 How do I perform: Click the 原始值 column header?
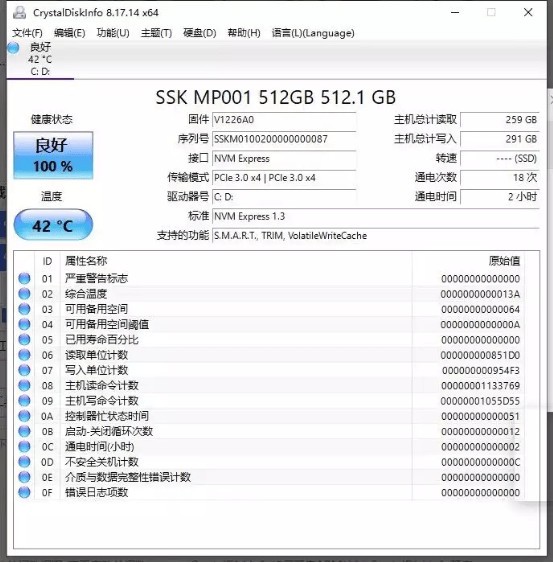[x=504, y=261]
